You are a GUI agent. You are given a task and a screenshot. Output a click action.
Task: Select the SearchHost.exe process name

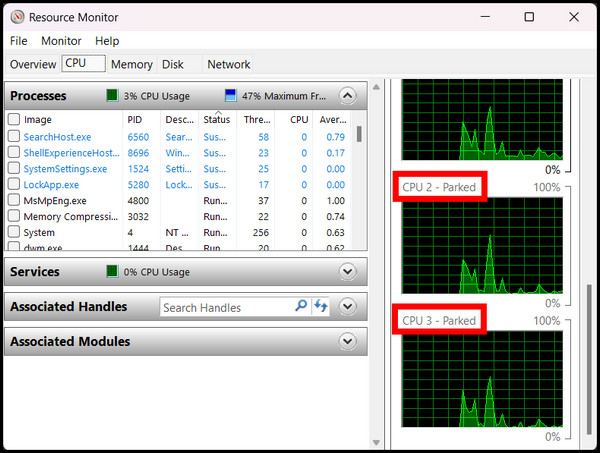(x=57, y=137)
